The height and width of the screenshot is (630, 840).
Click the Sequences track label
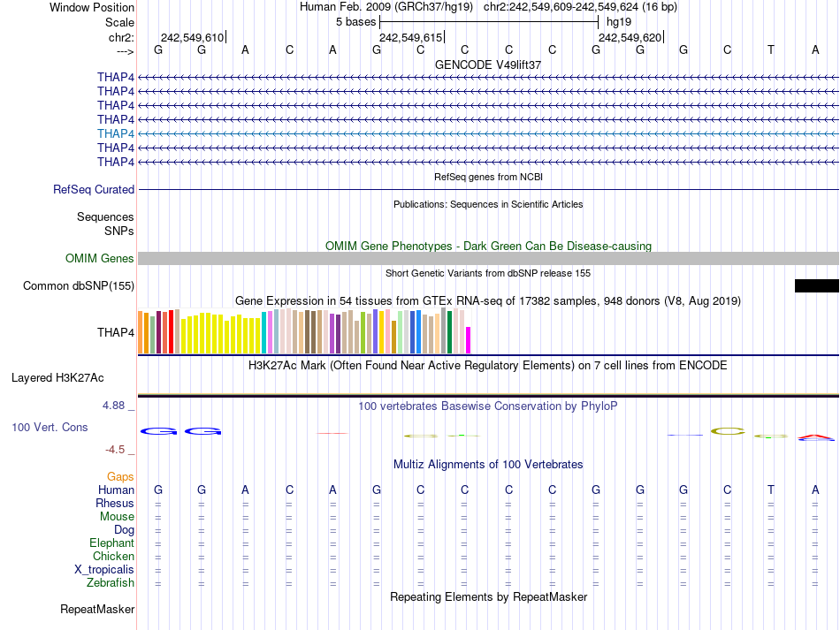pyautogui.click(x=105, y=216)
